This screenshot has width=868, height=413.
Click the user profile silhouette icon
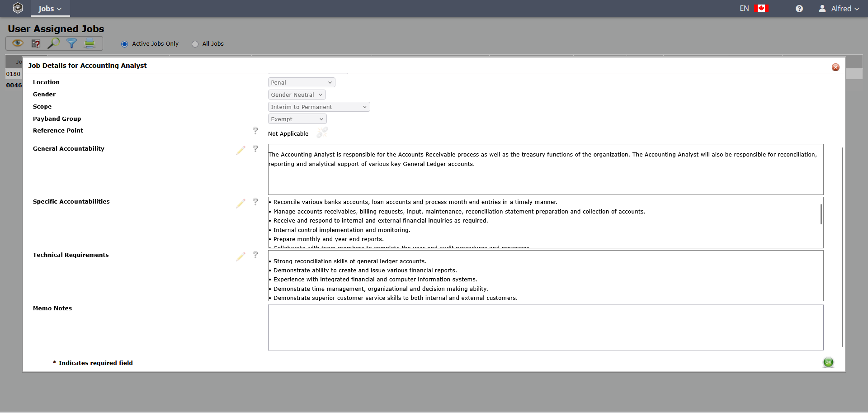coord(822,9)
